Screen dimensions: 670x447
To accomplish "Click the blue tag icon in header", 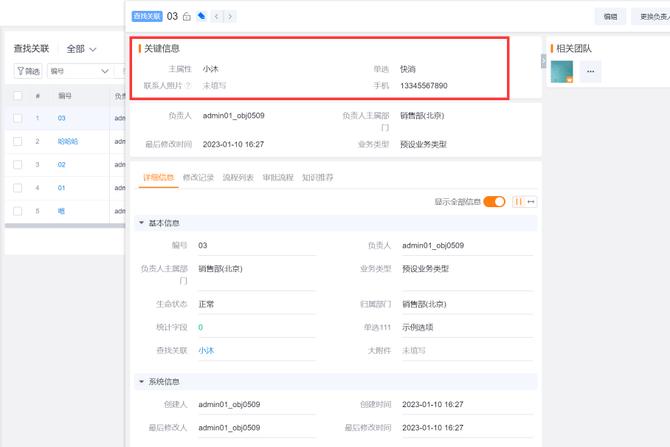I will click(x=201, y=16).
